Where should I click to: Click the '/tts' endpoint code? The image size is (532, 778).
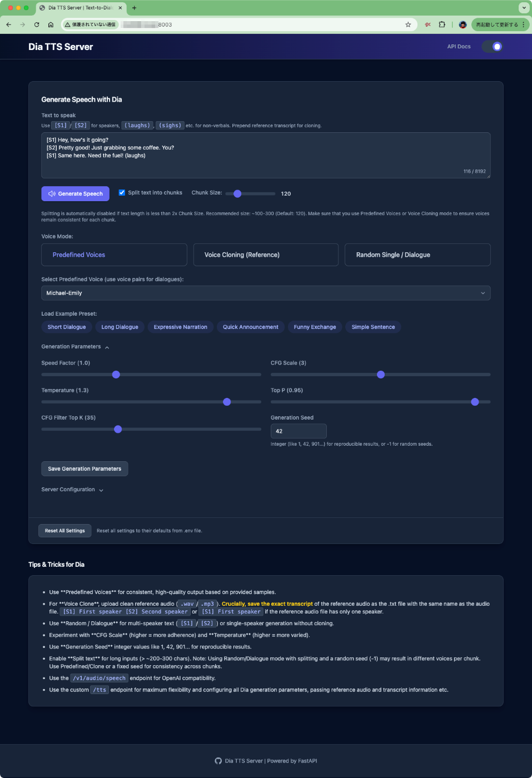100,690
